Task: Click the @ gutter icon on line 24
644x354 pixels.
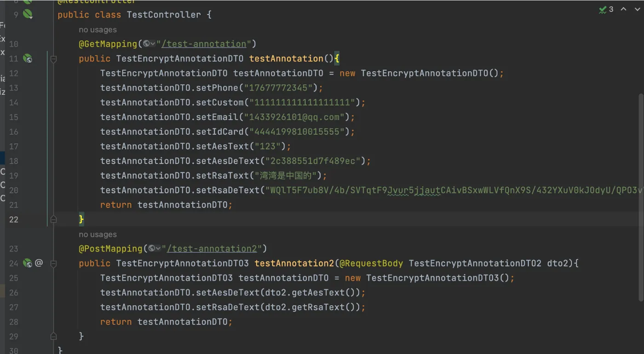Action: pos(39,263)
